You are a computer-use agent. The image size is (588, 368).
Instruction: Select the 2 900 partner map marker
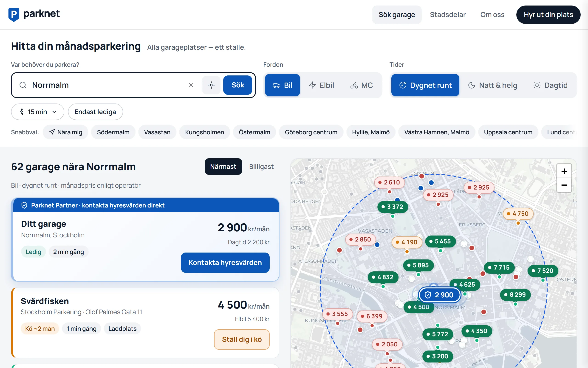point(440,295)
